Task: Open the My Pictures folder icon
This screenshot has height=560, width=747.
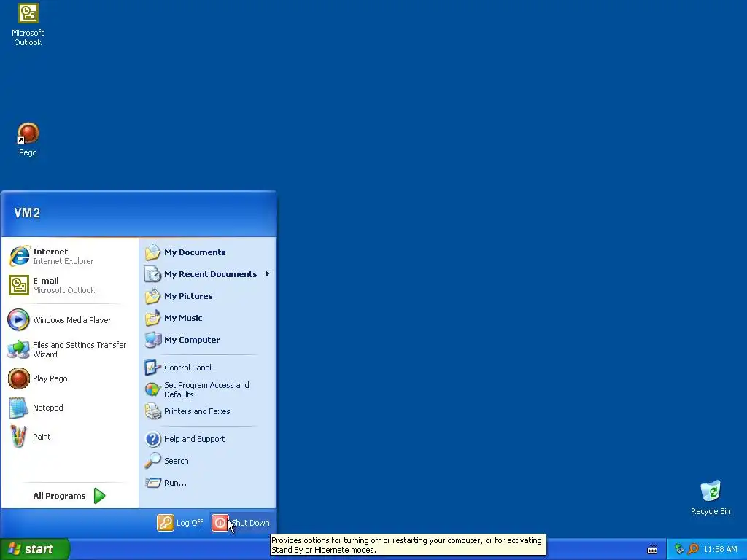Action: coord(153,296)
